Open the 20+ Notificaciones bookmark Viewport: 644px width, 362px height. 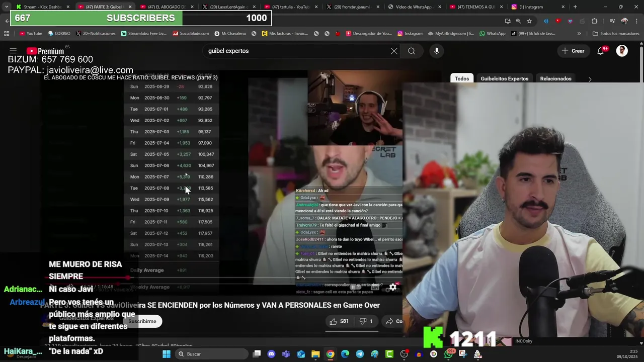[x=96, y=34]
